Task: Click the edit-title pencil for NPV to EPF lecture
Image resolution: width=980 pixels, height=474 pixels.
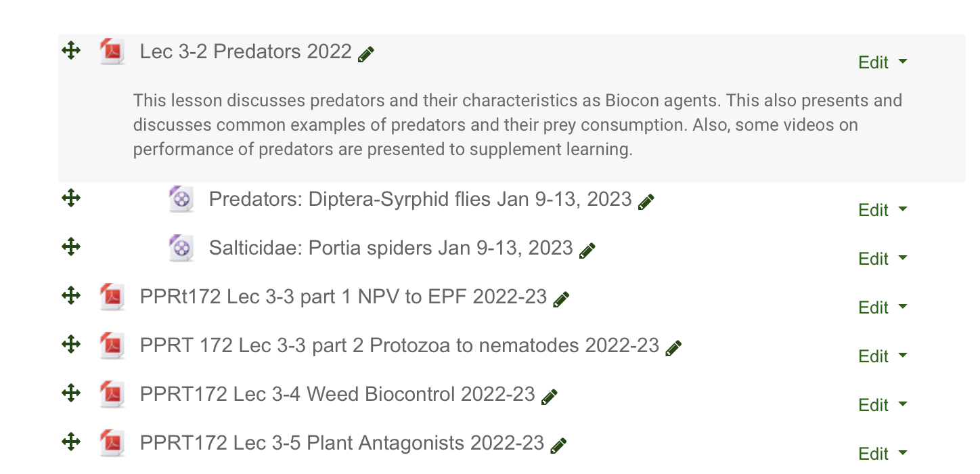Action: point(561,299)
